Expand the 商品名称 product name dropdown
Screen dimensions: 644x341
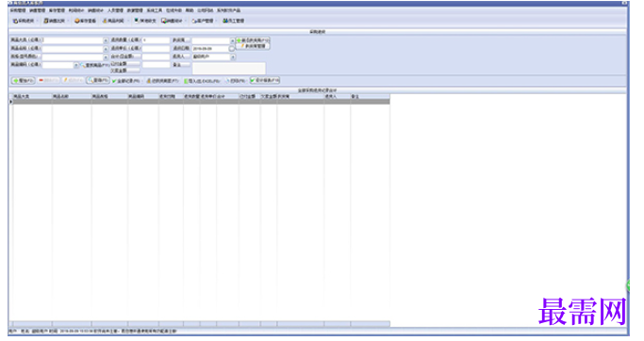[x=106, y=49]
